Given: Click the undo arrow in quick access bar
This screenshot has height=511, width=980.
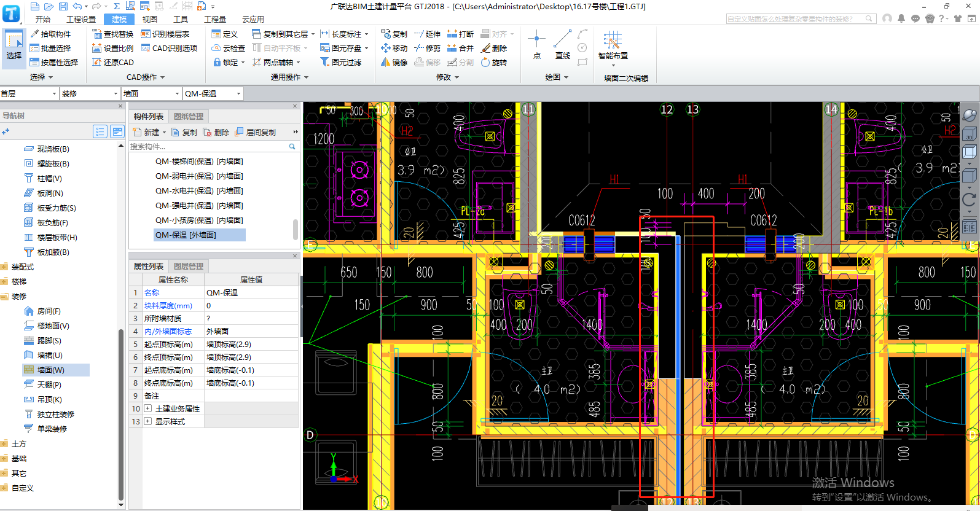Looking at the screenshot, I should point(77,6).
